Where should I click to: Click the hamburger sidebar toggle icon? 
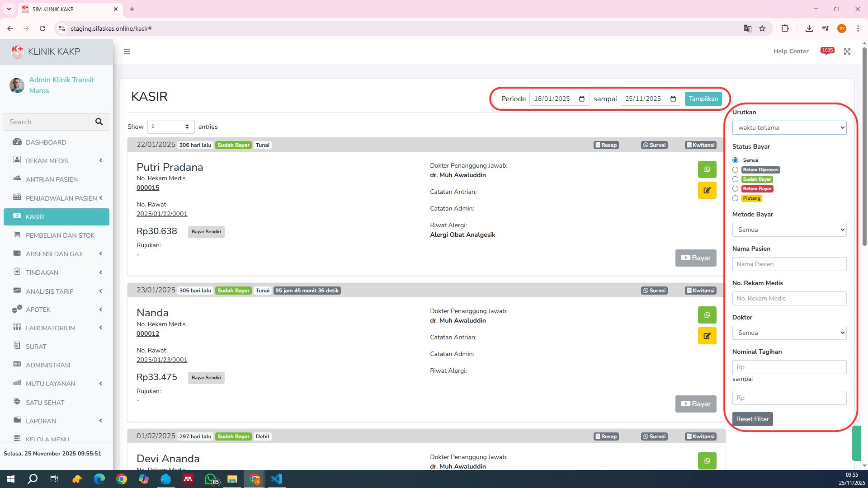point(127,52)
